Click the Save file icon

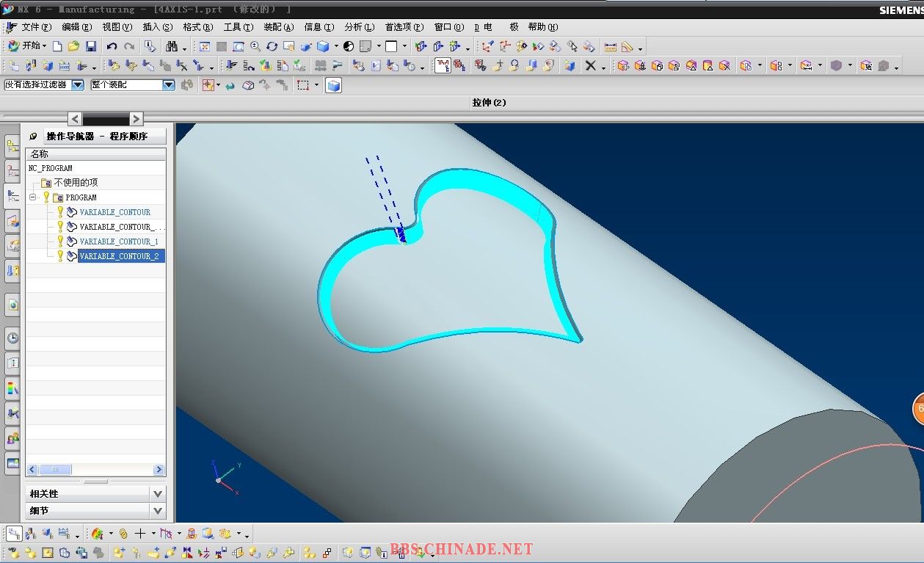coord(91,46)
